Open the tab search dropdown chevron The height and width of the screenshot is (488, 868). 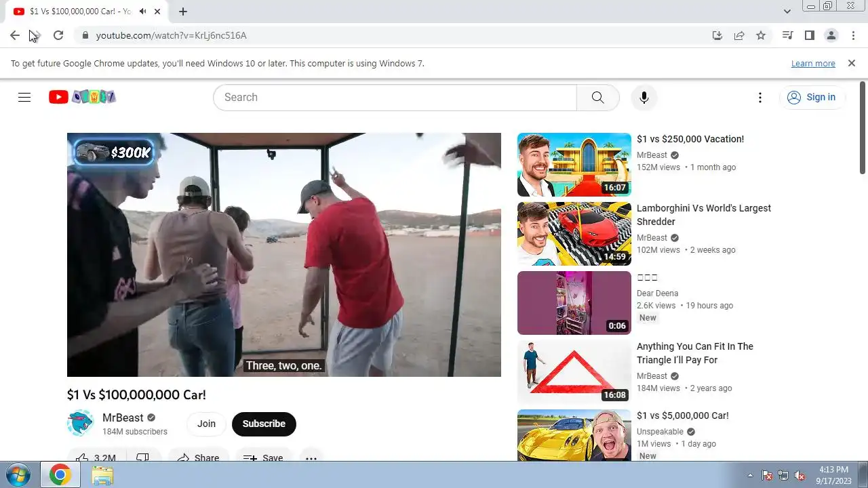[787, 11]
